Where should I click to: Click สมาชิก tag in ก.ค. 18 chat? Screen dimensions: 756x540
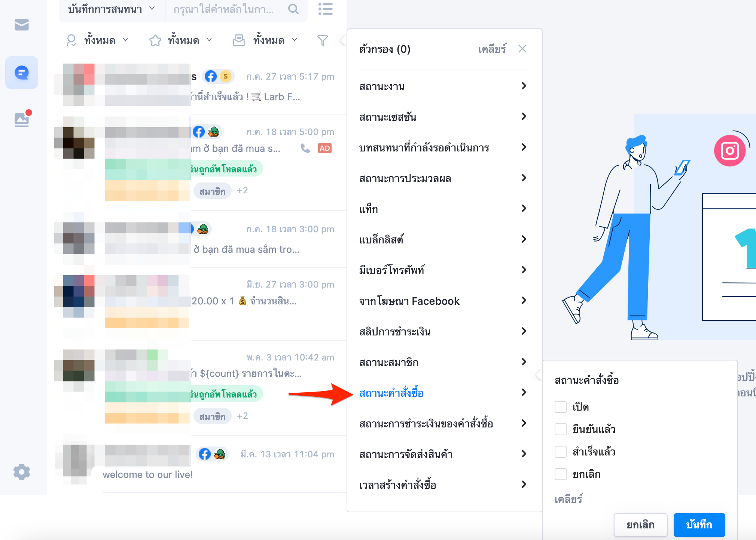pos(212,191)
